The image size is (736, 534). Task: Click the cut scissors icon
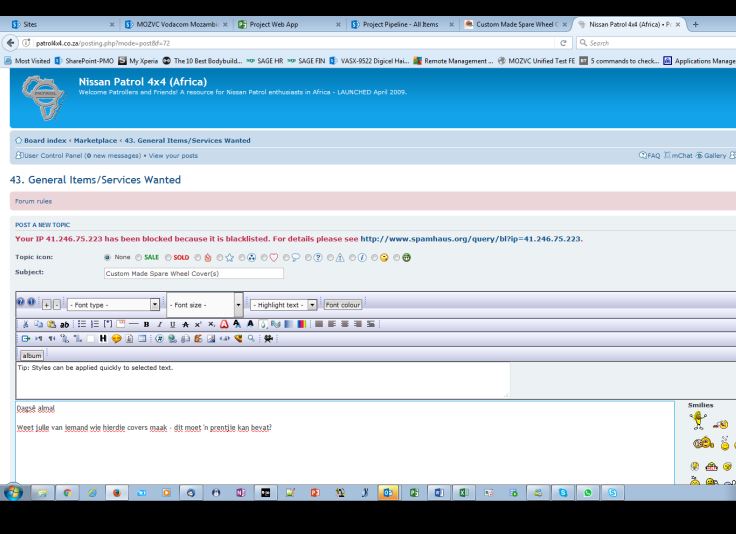25,324
